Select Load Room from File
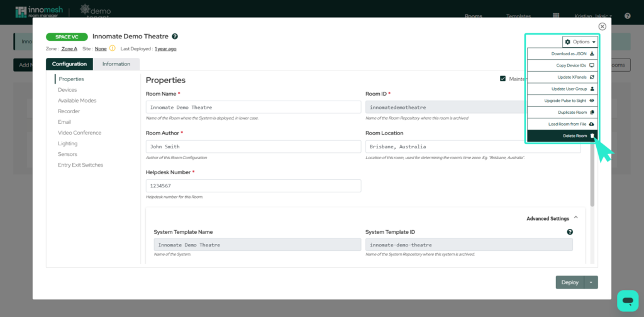This screenshot has width=644, height=317. point(562,124)
